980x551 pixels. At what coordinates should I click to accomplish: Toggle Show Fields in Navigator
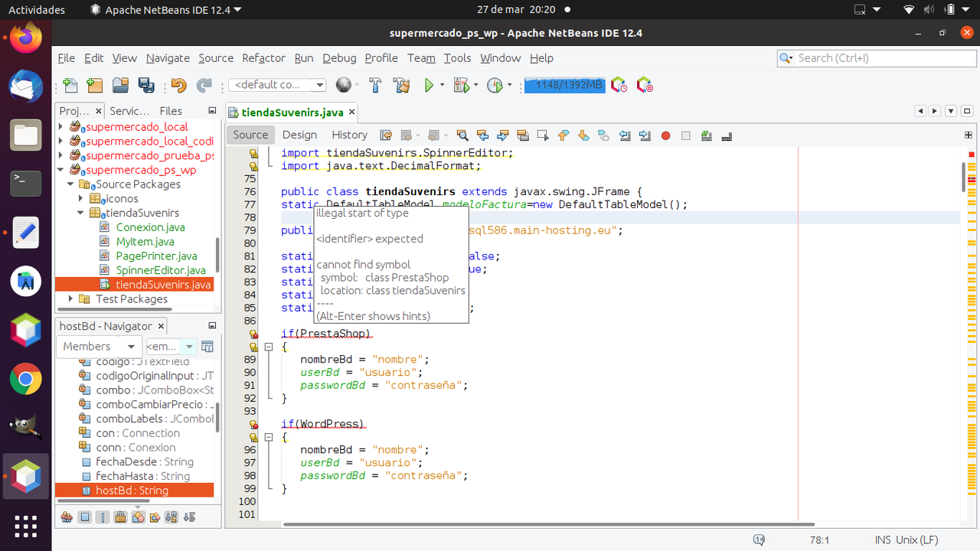[85, 517]
